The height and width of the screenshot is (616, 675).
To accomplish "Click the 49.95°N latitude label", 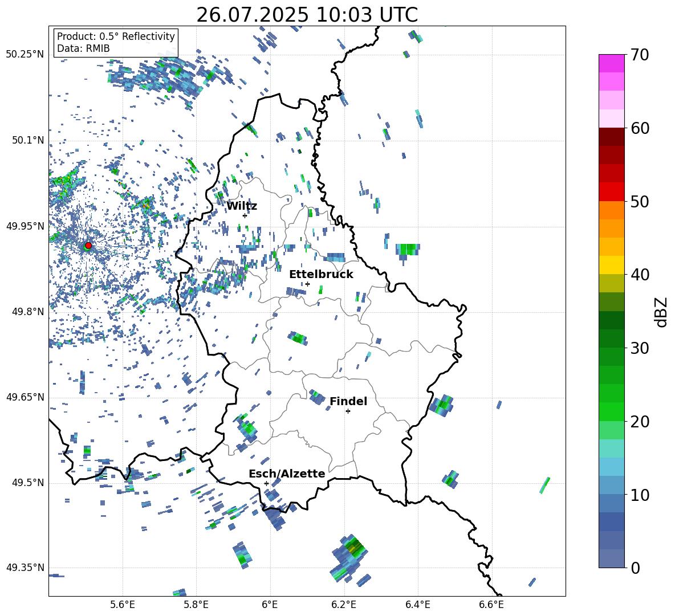I will [x=25, y=226].
